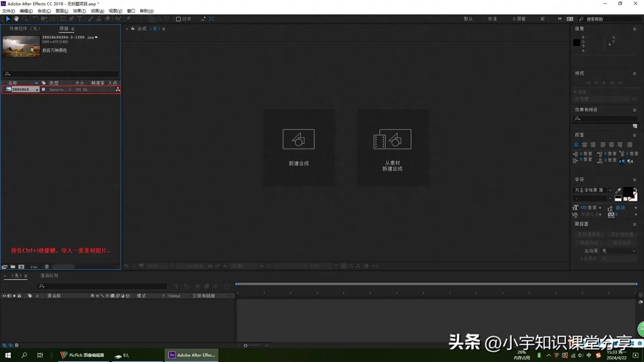Open the 文件(F) menu

pyautogui.click(x=8, y=11)
